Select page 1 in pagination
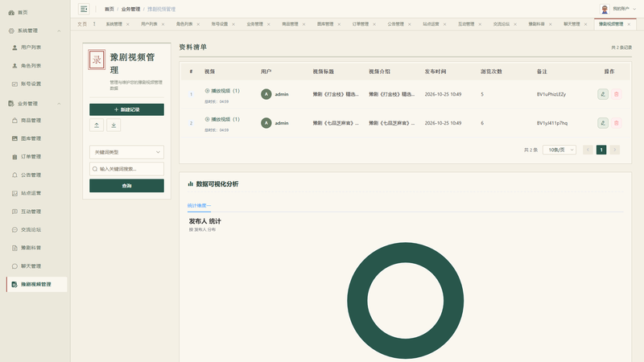Screen dimensions: 644x362 (601, 150)
